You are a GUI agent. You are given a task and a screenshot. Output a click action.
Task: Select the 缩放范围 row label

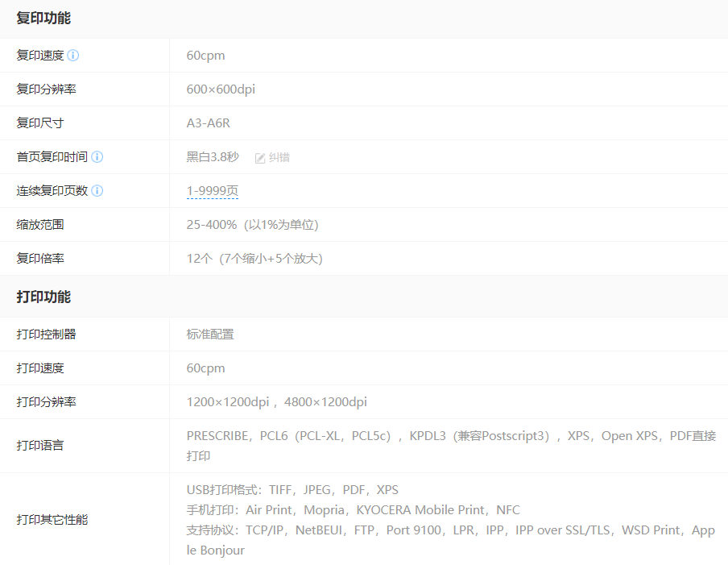[40, 225]
